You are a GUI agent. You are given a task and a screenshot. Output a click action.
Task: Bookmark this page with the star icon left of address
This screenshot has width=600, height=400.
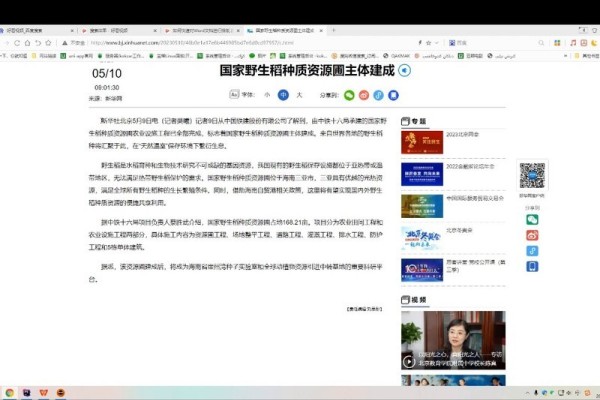48,43
